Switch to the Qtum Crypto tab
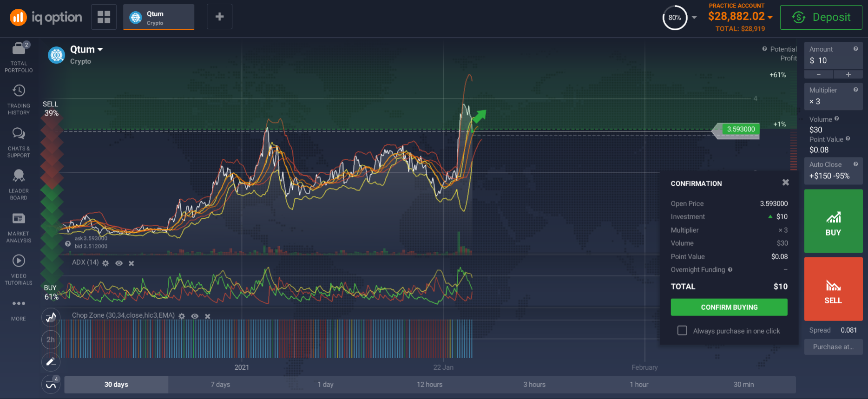 (158, 17)
